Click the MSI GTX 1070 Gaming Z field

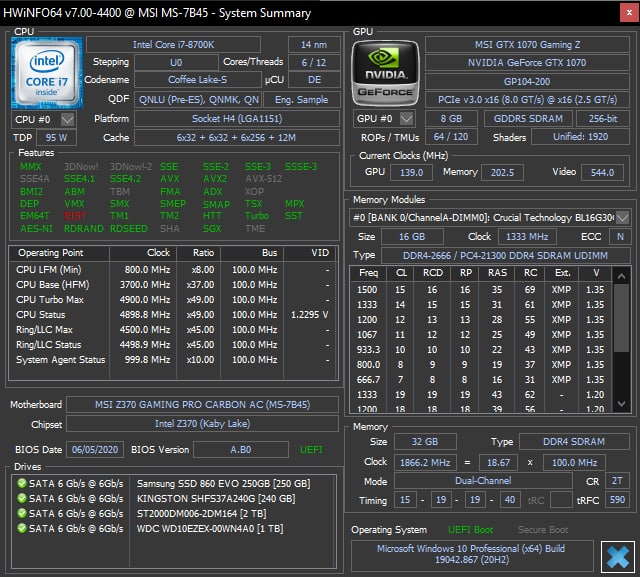click(x=527, y=44)
